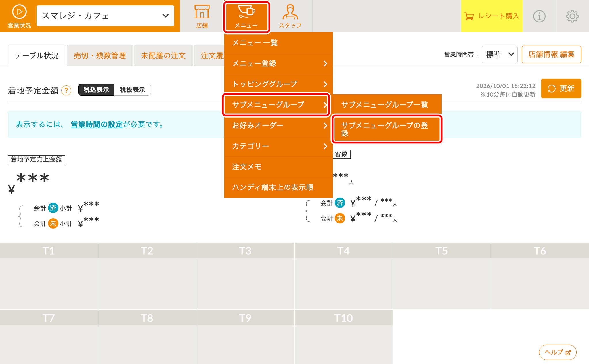Viewport: 589px width, 364px height.
Task: Select サブメニューグループの登録 menu item
Action: [x=387, y=129]
